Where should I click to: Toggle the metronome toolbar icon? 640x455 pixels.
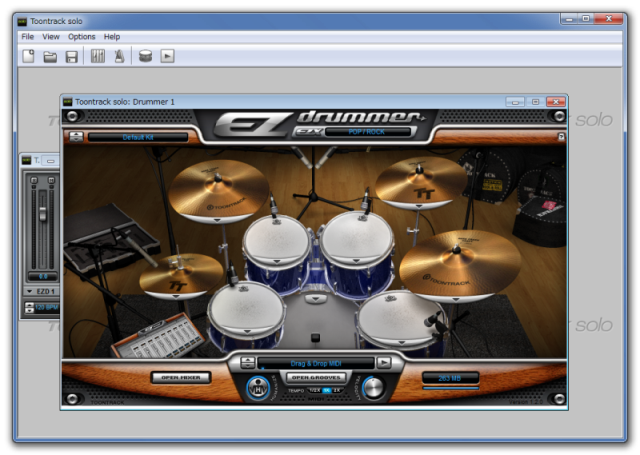[119, 56]
